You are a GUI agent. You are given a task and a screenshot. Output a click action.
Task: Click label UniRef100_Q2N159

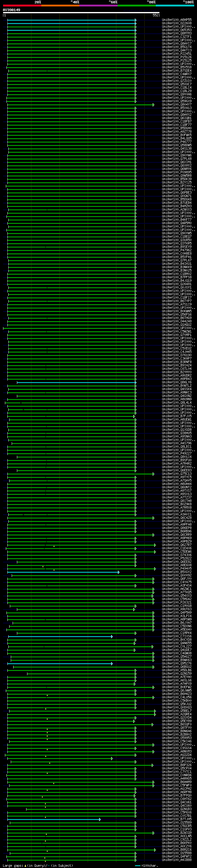coord(177,674)
